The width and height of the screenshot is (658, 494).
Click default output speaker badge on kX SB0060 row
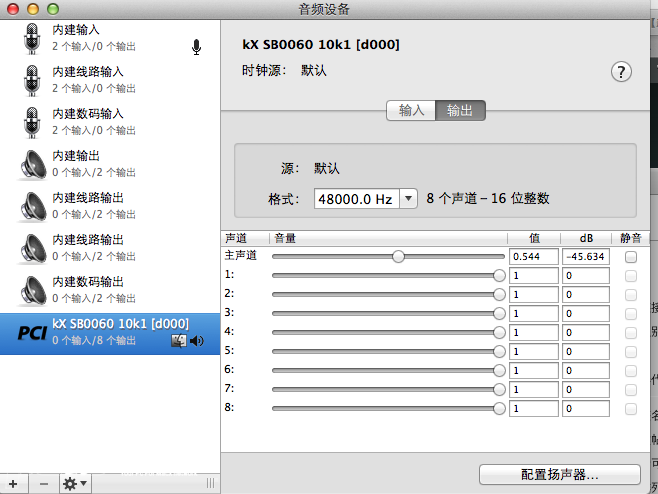pos(197,341)
